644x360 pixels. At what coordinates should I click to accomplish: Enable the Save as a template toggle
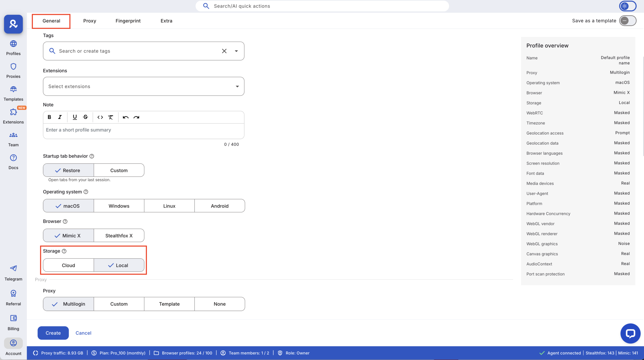tap(627, 21)
